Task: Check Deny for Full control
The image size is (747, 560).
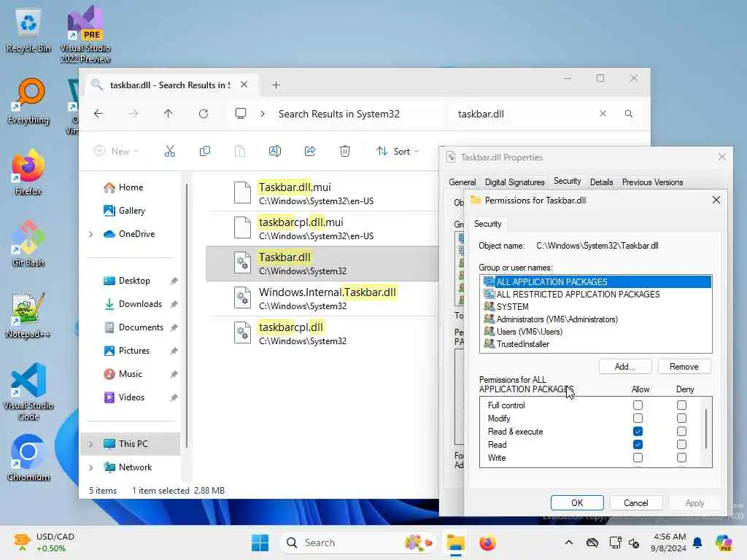Action: tap(682, 405)
